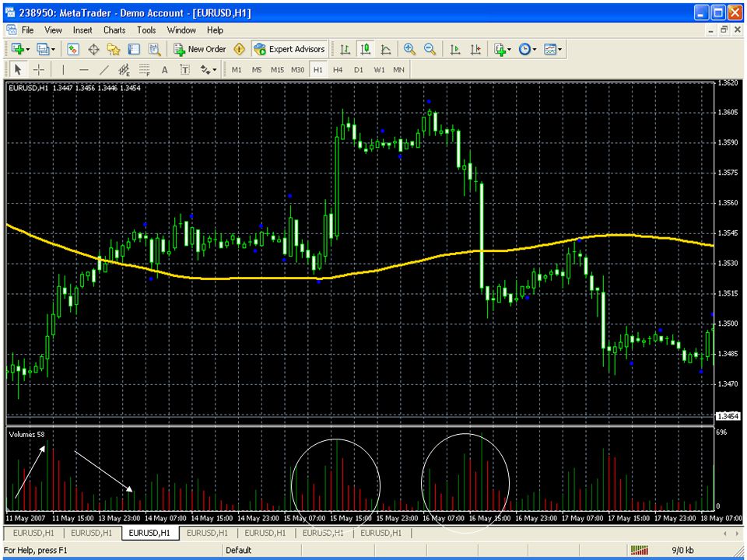Select the Trendline drawing tool
The width and height of the screenshot is (747, 560).
(103, 70)
